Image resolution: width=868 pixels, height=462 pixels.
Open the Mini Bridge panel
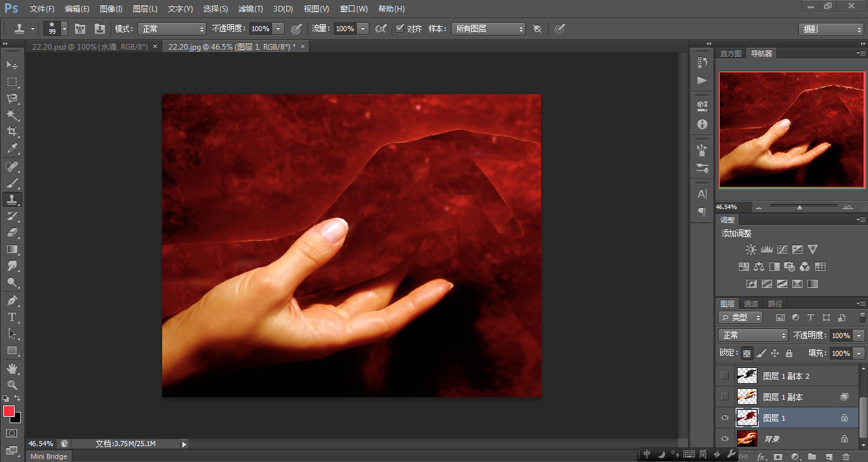[x=48, y=456]
